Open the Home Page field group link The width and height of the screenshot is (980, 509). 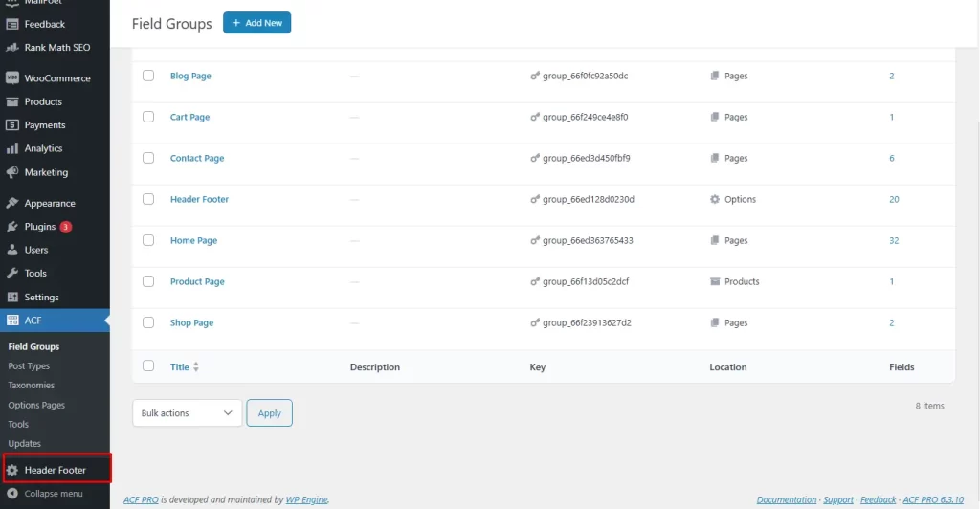point(193,240)
